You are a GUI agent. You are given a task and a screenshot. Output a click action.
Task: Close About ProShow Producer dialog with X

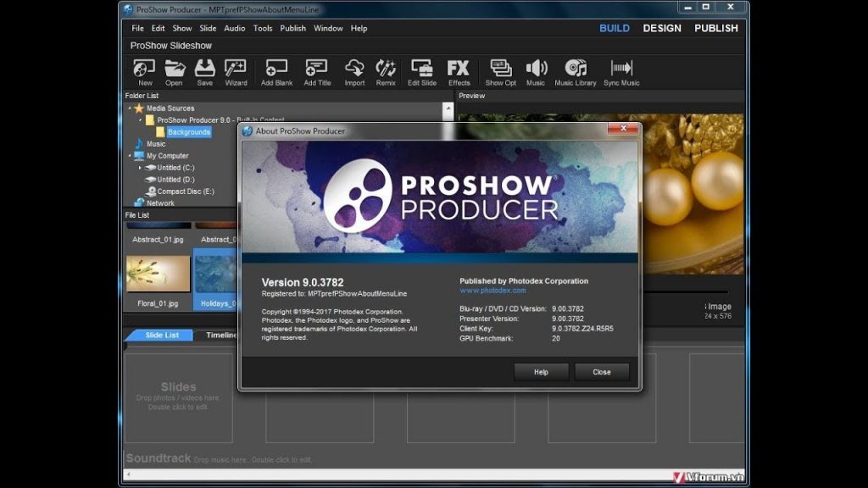(623, 129)
